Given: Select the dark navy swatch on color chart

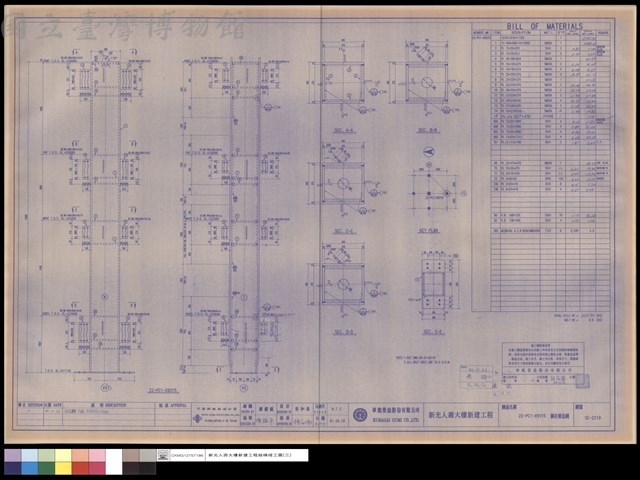Looking at the screenshot, I should 13,468.
